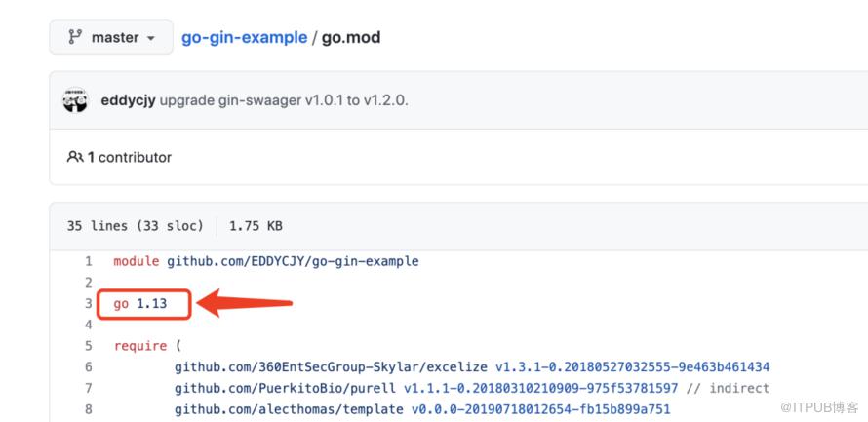This screenshot has height=422, width=868.
Task: Click the git branch icon beside master
Action: tap(74, 38)
